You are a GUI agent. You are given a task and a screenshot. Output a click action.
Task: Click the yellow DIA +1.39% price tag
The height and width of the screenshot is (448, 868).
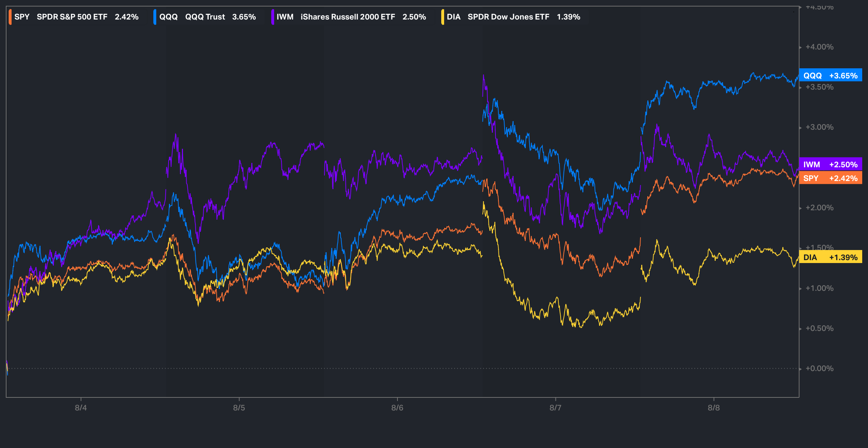830,257
